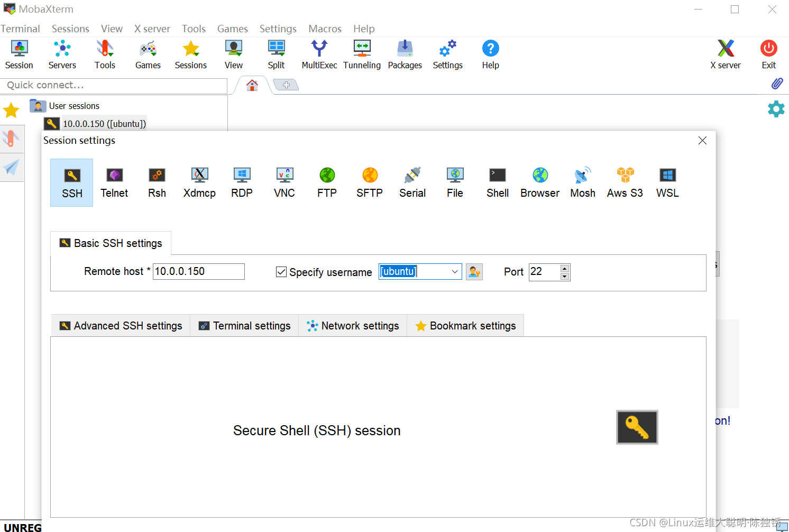
Task: Click the Exit toolbar button
Action: (769, 54)
